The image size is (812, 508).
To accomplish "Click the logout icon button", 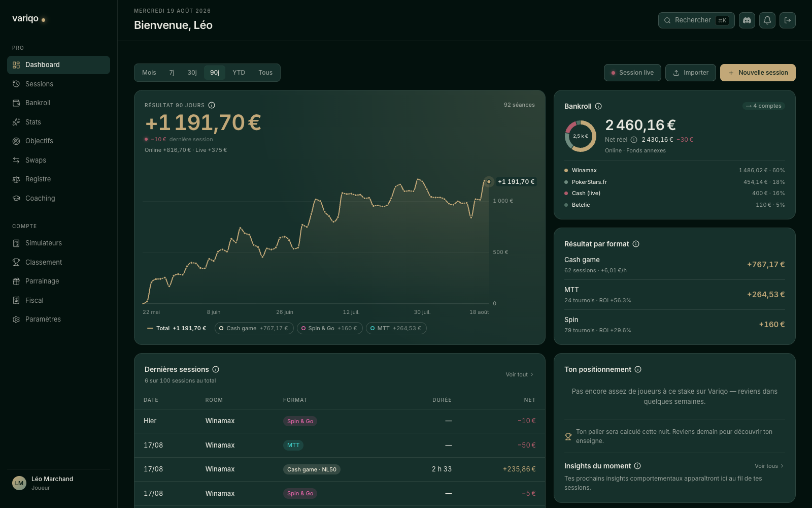I will [x=788, y=20].
